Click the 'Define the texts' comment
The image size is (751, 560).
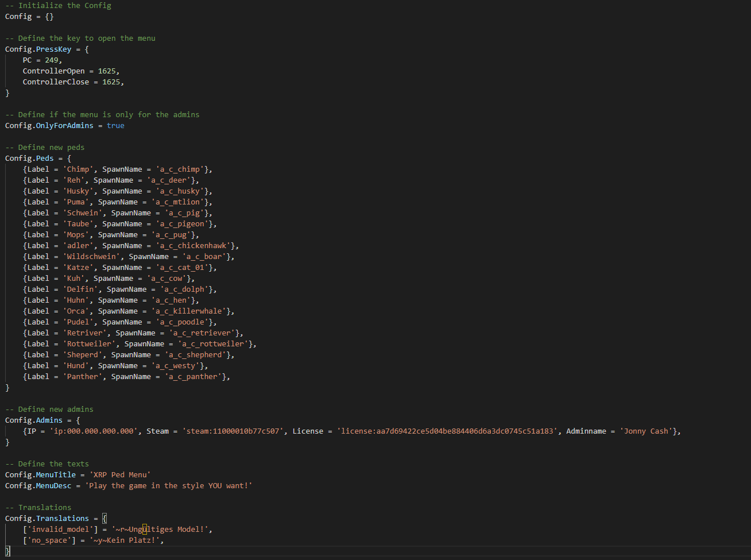(47, 464)
